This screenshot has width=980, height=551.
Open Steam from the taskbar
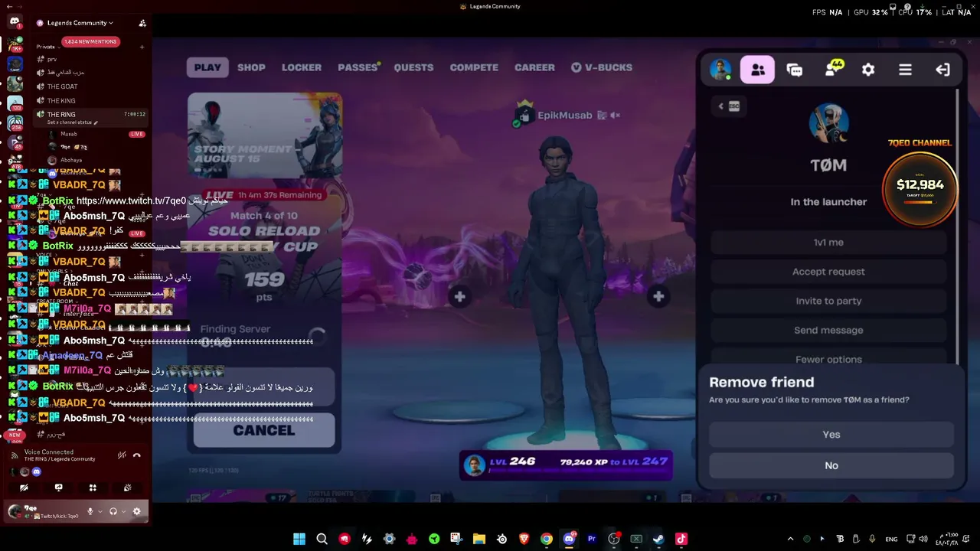coord(658,539)
